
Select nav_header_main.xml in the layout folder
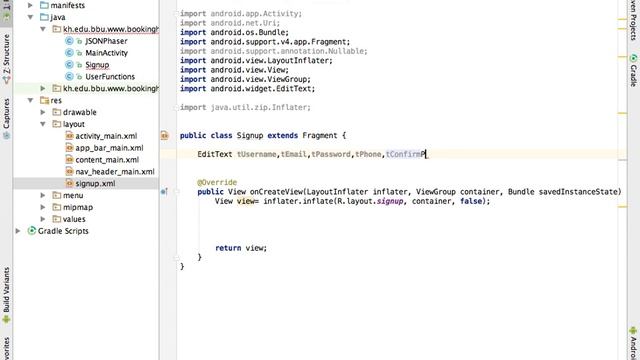click(115, 171)
